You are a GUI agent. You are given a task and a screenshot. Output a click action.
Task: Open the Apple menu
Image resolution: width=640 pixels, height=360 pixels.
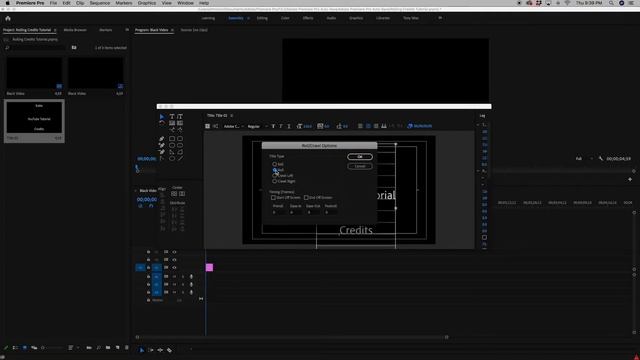(x=7, y=3)
